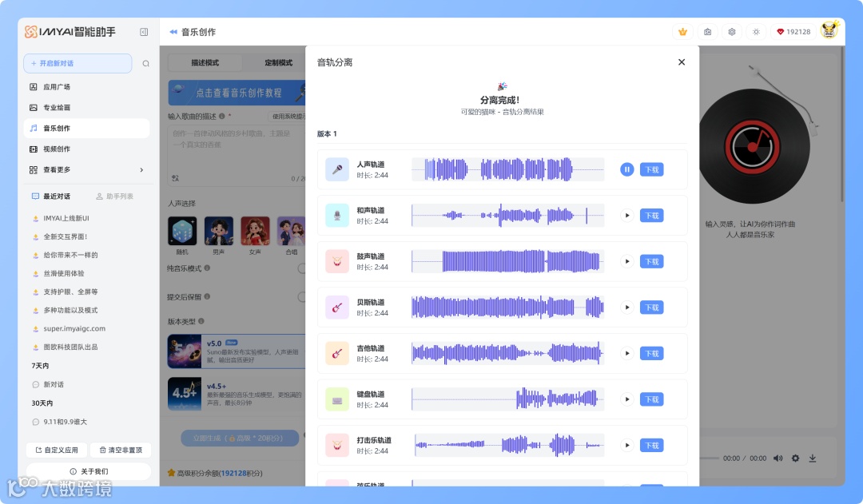The width and height of the screenshot is (863, 504).
Task: Mute the player volume speaker icon
Action: (x=777, y=458)
